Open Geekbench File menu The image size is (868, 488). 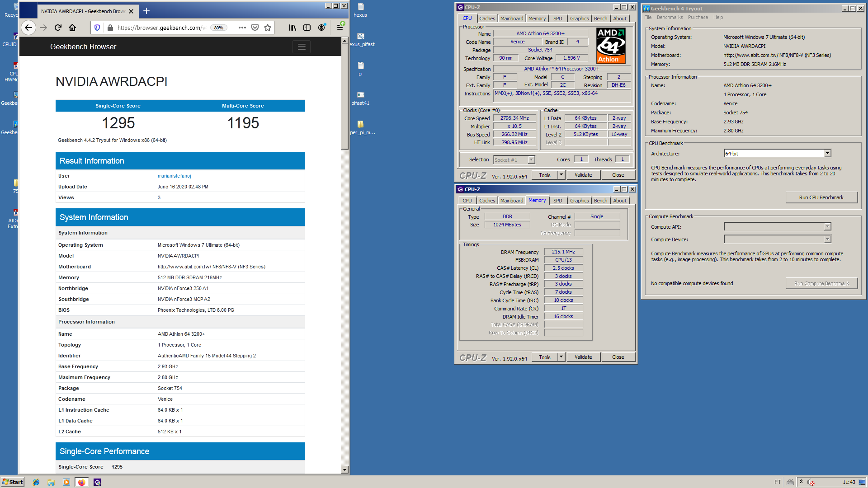648,17
